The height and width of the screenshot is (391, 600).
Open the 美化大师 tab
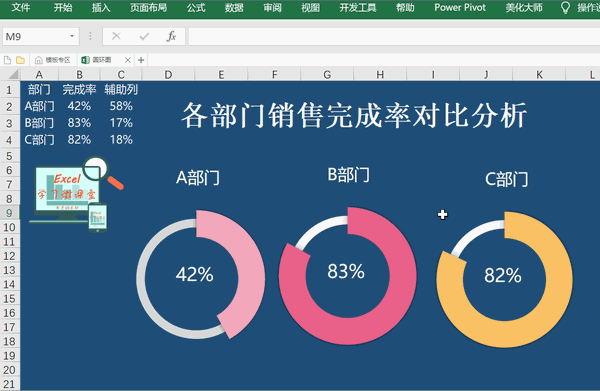click(x=524, y=7)
